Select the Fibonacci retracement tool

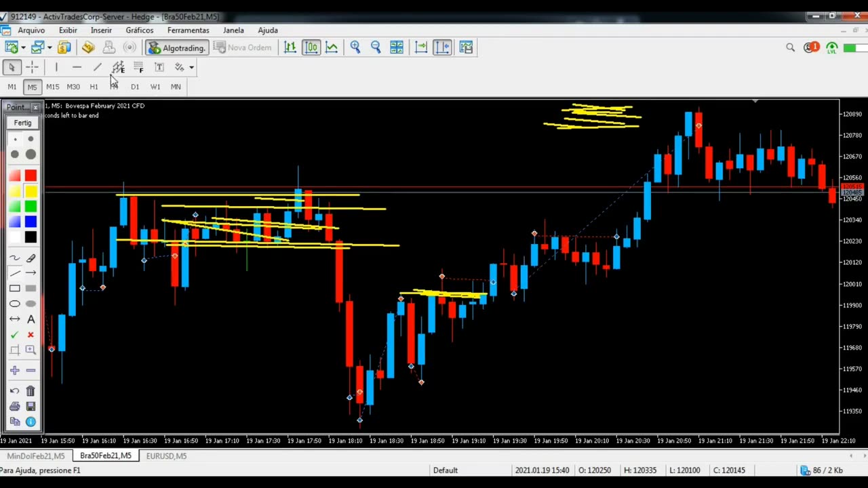(138, 67)
